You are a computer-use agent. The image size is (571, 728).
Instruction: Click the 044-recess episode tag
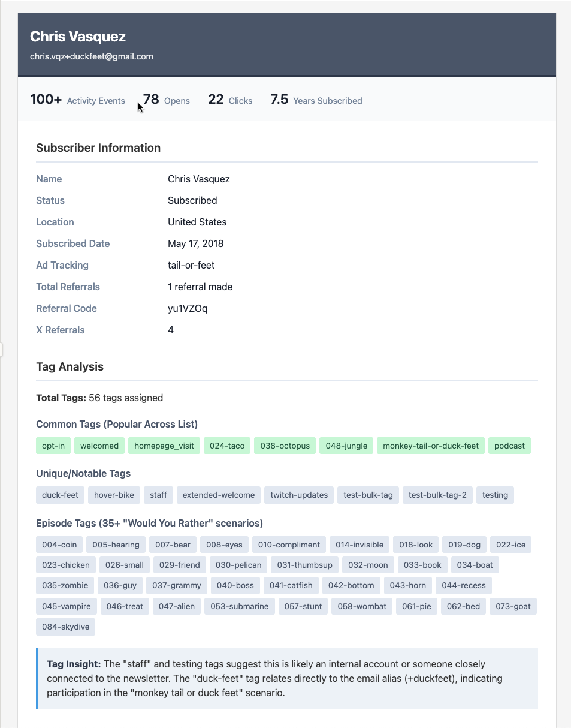464,585
